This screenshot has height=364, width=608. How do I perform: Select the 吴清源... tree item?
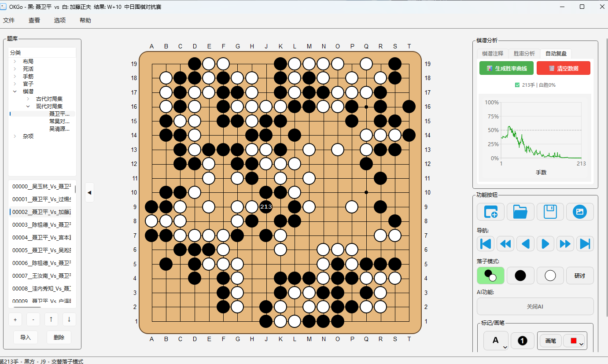click(x=59, y=129)
